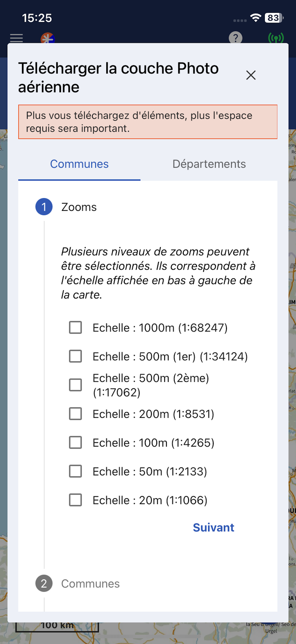The height and width of the screenshot is (644, 296).
Task: Tick the Echelle 200m (1:8531) checkbox
Action: click(x=75, y=414)
